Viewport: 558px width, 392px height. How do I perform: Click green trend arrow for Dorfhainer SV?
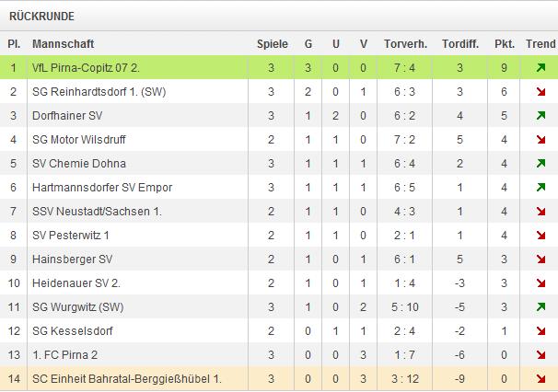(x=541, y=115)
